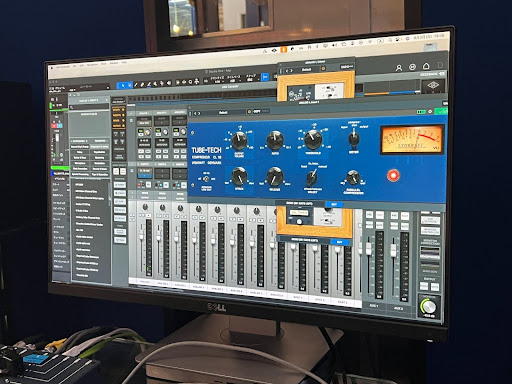512x384 pixels.
Task: Toggle the Meter input/compression/output switch
Action: click(x=354, y=137)
